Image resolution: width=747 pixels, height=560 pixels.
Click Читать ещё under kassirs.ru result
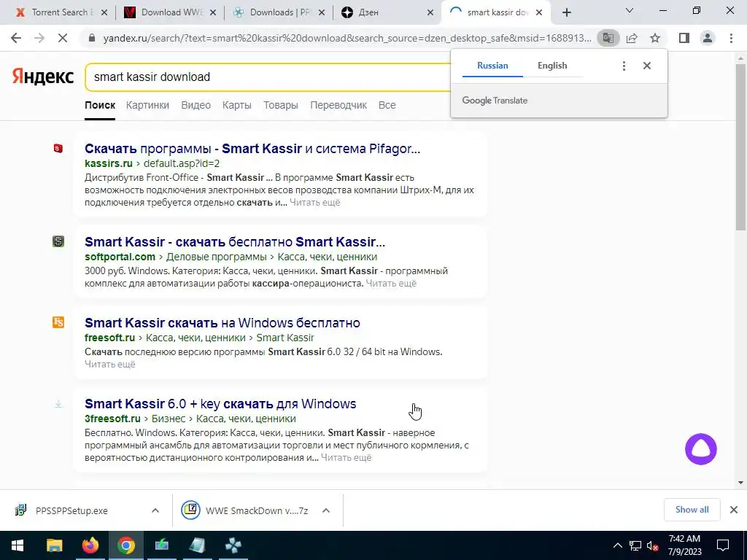pyautogui.click(x=315, y=203)
